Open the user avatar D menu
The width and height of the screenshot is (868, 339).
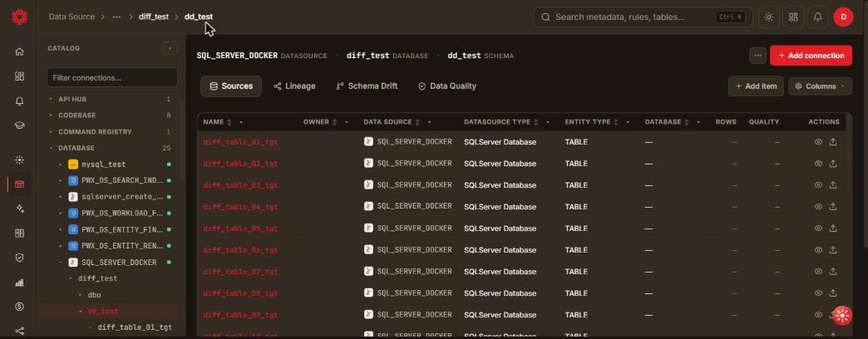pyautogui.click(x=843, y=17)
